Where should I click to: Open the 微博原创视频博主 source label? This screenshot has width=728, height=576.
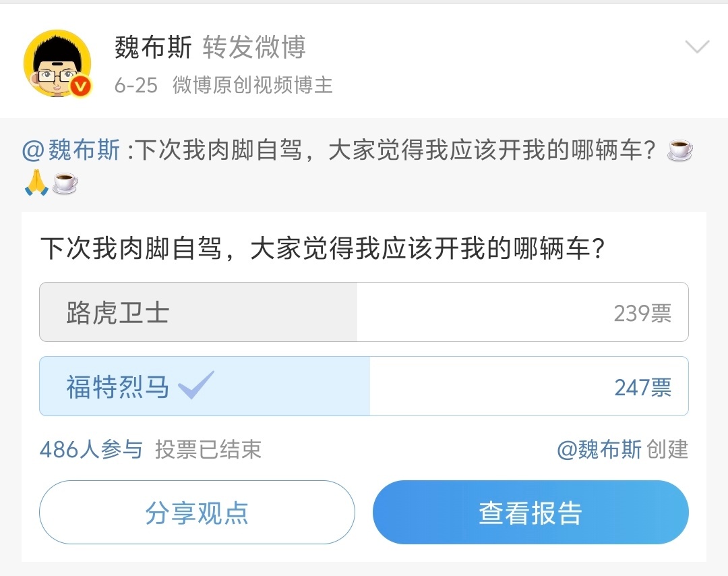click(253, 86)
